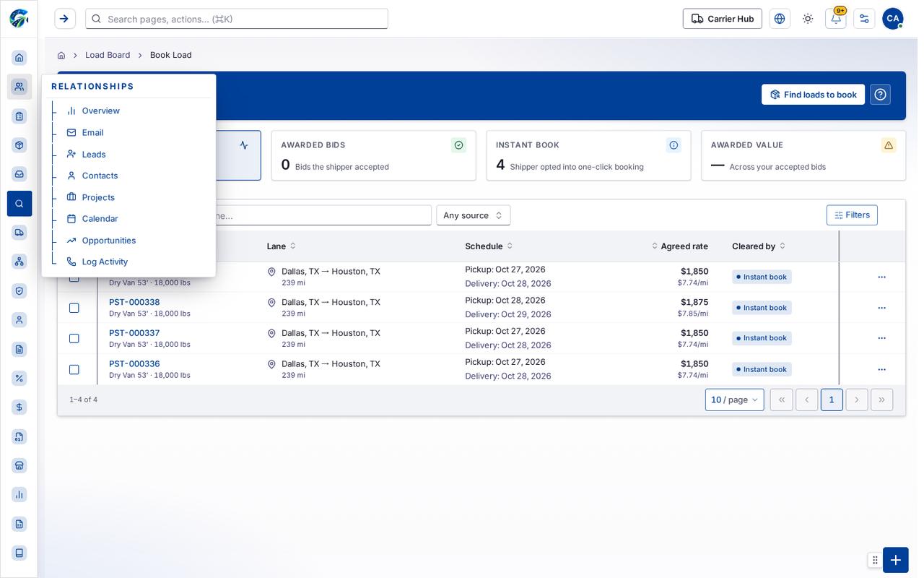Open the CA user avatar menu

(893, 19)
